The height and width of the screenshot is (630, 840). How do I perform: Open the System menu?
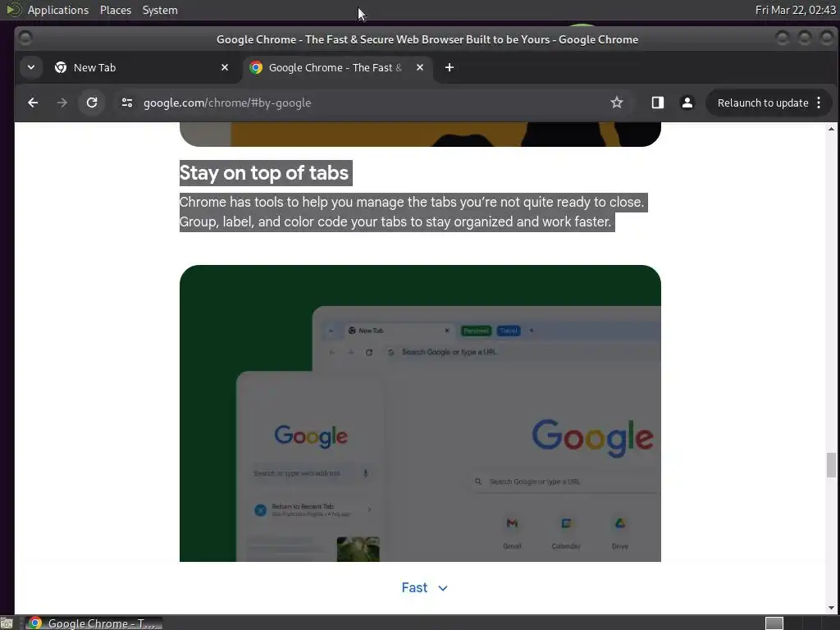pyautogui.click(x=160, y=10)
